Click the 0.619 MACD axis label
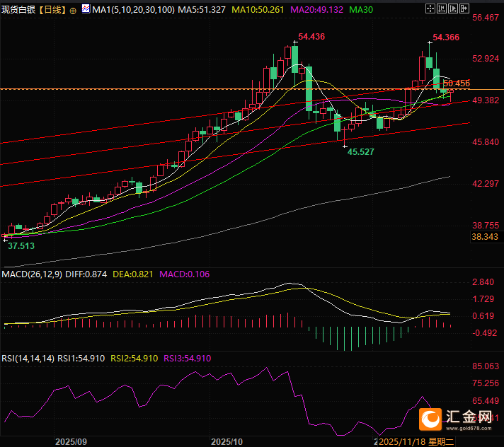504x447 pixels. [x=483, y=316]
